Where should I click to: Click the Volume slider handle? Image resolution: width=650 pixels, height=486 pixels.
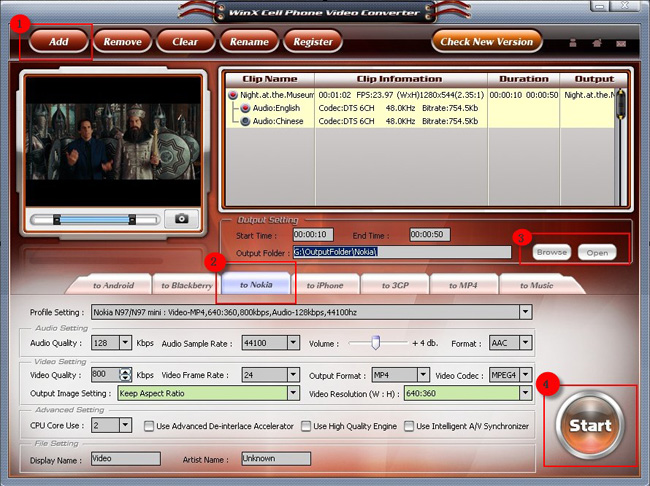coord(376,343)
